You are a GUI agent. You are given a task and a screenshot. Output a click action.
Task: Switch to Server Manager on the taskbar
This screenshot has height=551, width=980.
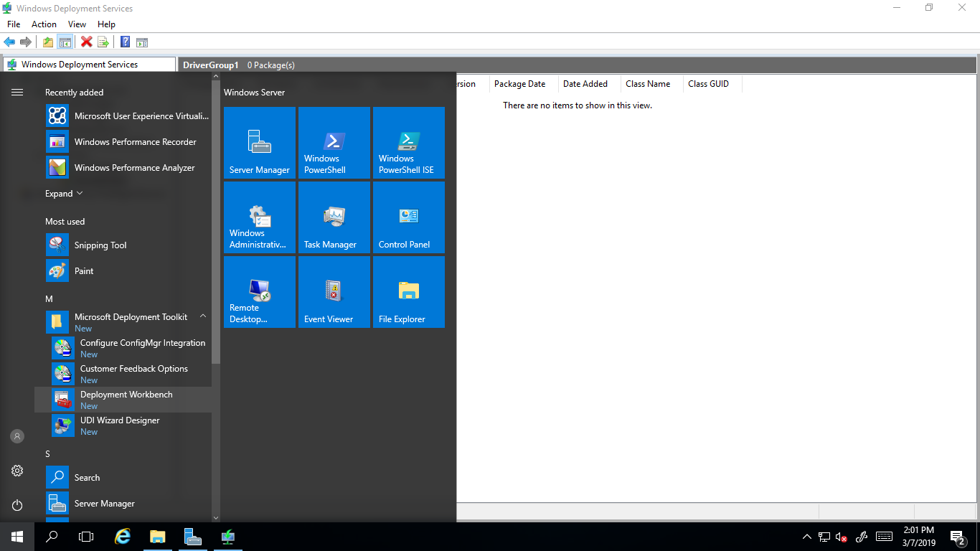(x=192, y=537)
